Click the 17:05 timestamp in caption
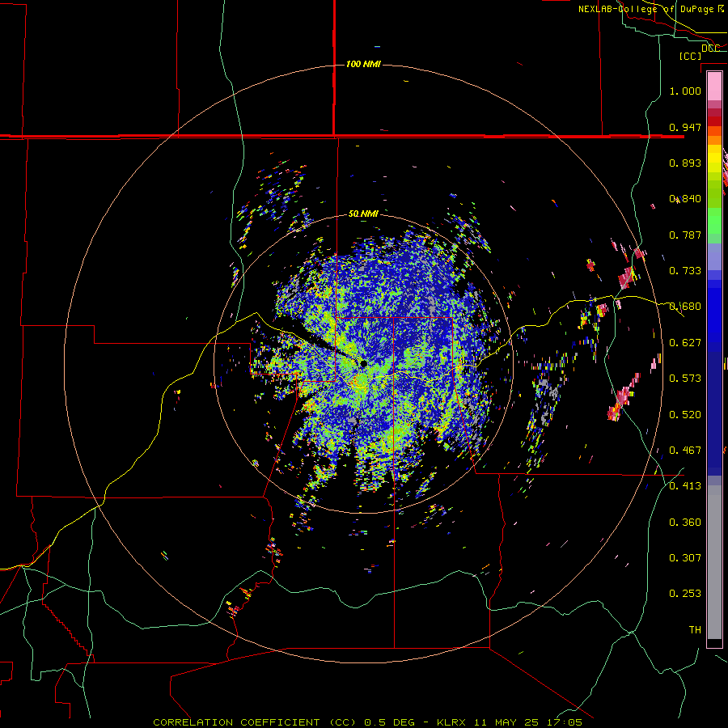Image resolution: width=728 pixels, height=728 pixels. (563, 722)
